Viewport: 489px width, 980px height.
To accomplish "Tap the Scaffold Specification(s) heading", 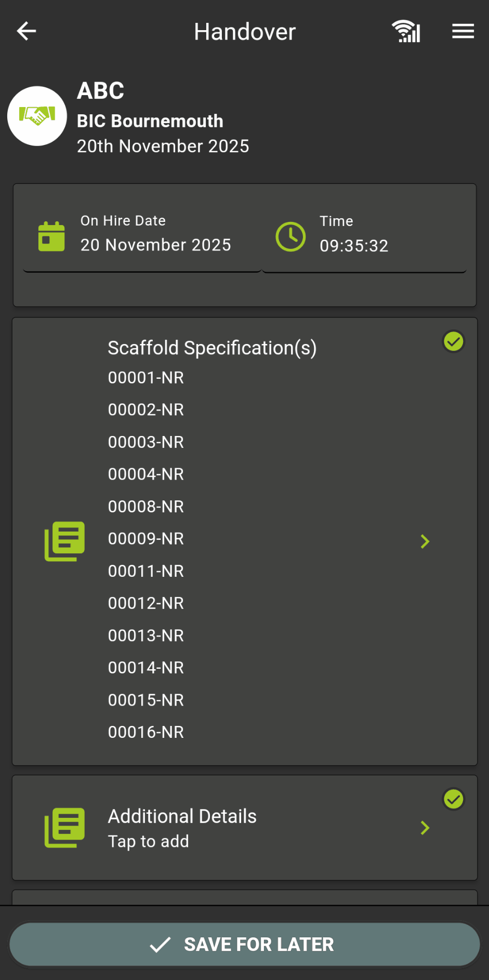I will (x=212, y=348).
